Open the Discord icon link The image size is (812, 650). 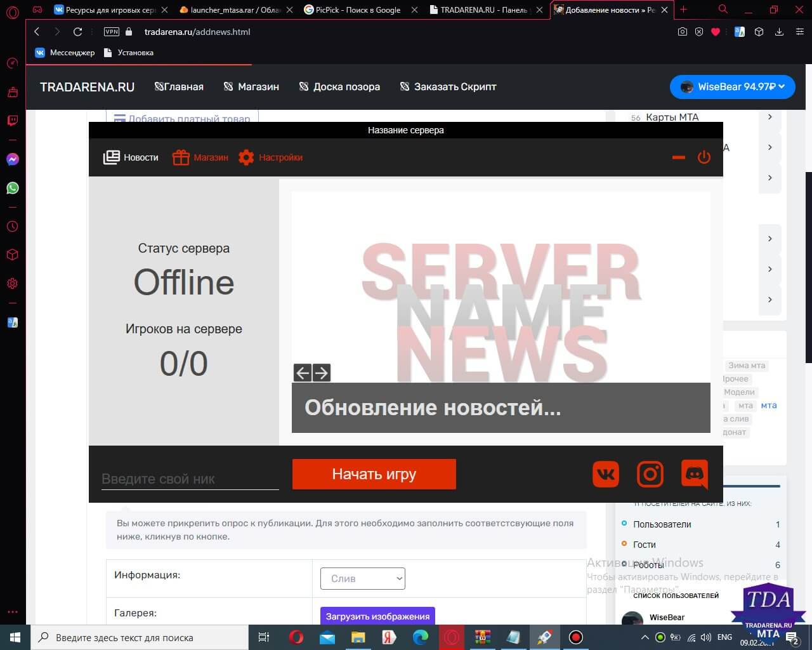pyautogui.click(x=695, y=474)
